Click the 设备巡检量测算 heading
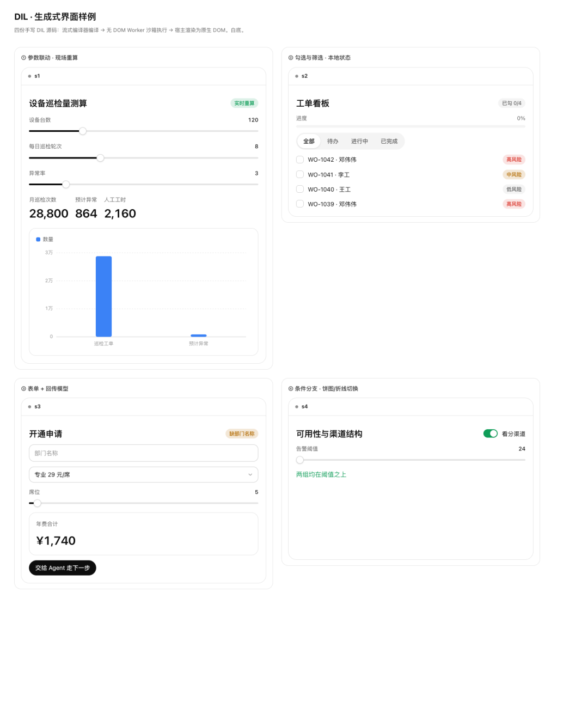 coord(58,103)
